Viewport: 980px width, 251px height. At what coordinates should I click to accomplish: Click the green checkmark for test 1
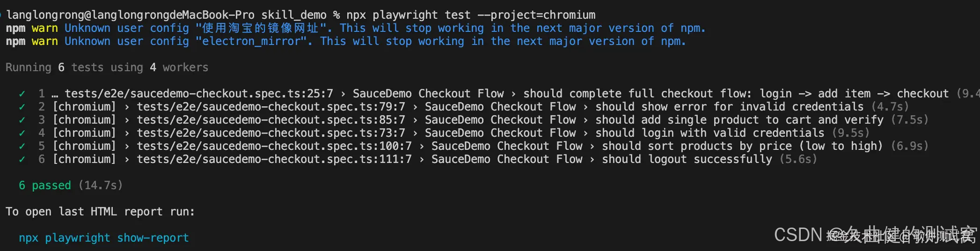[x=22, y=94]
